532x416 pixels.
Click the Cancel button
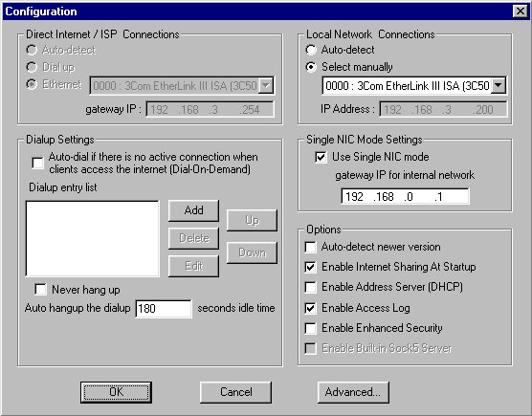pyautogui.click(x=235, y=392)
